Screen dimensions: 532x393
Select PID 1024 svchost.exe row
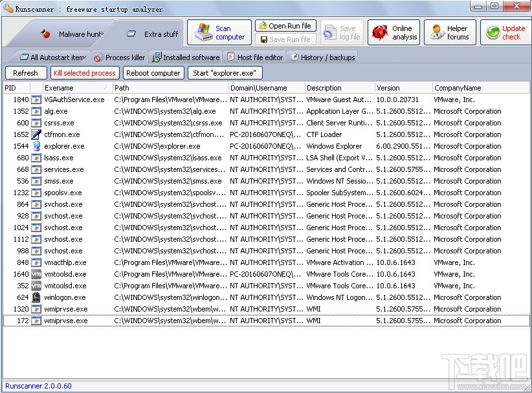(267, 228)
